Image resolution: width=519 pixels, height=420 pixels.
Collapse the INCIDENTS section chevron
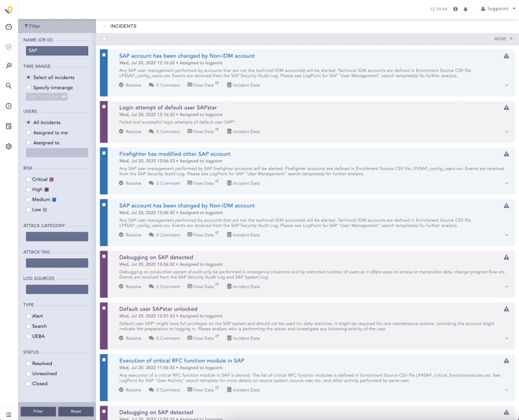(x=105, y=26)
